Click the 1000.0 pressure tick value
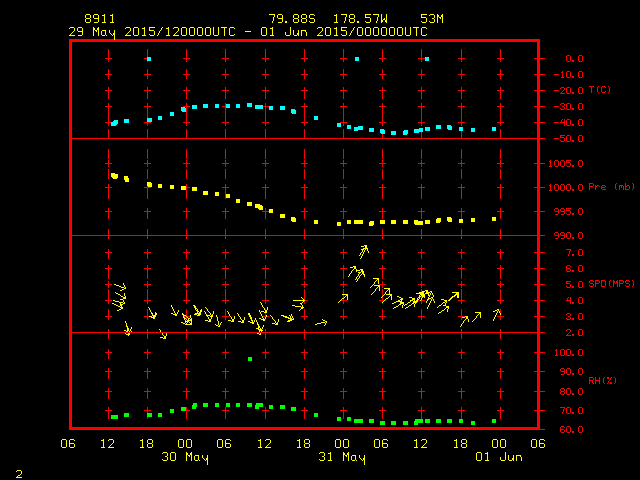640x480 pixels. tap(566, 188)
